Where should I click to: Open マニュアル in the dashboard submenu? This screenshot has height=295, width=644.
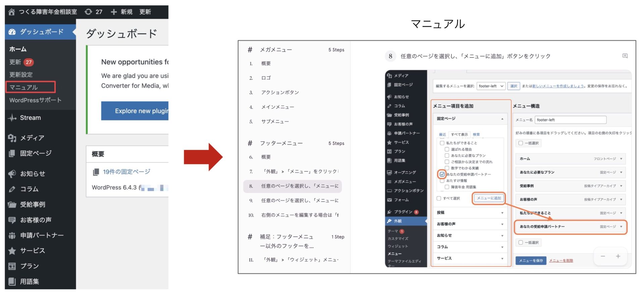[x=23, y=87]
